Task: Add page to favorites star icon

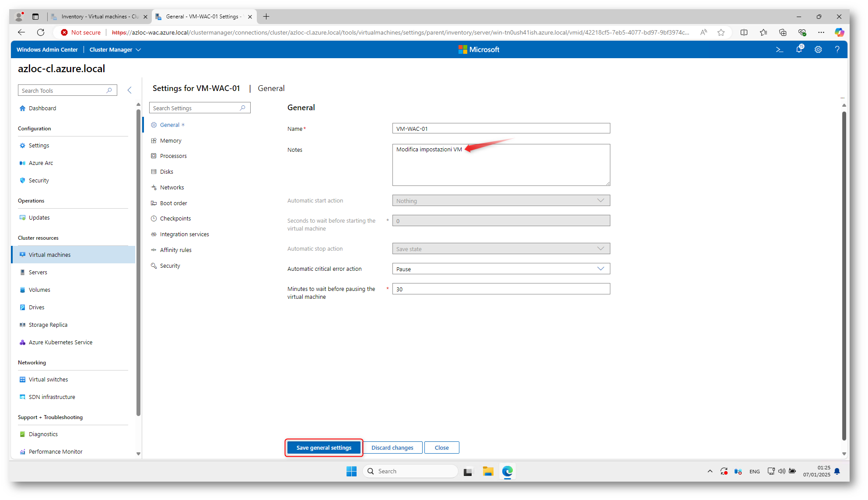Action: (x=721, y=32)
